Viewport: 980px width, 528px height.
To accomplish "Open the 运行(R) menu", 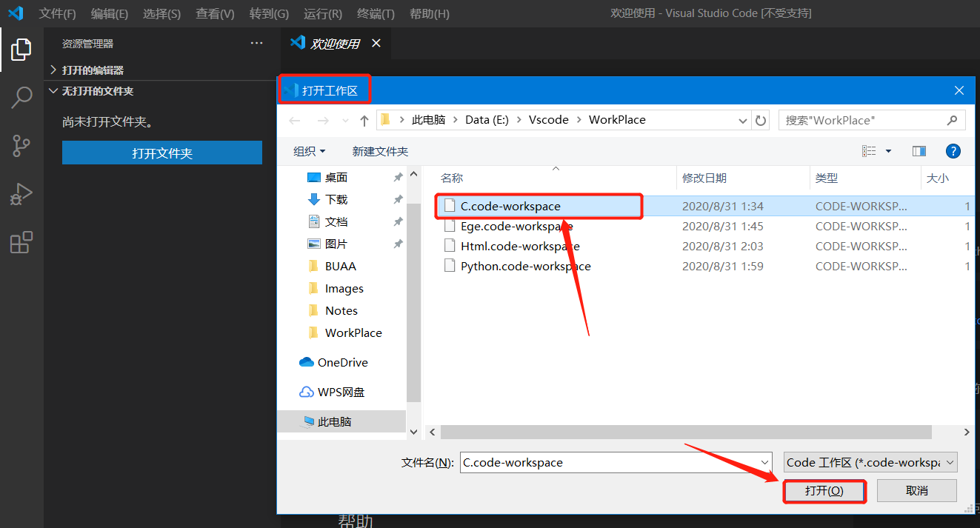I will click(323, 13).
